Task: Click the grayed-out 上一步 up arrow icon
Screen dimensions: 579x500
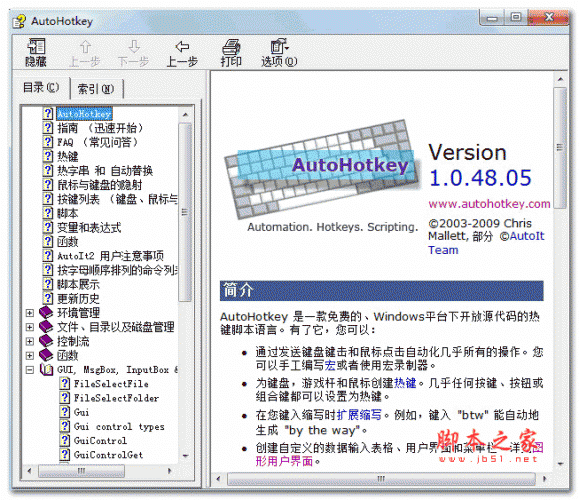Action: [85, 47]
